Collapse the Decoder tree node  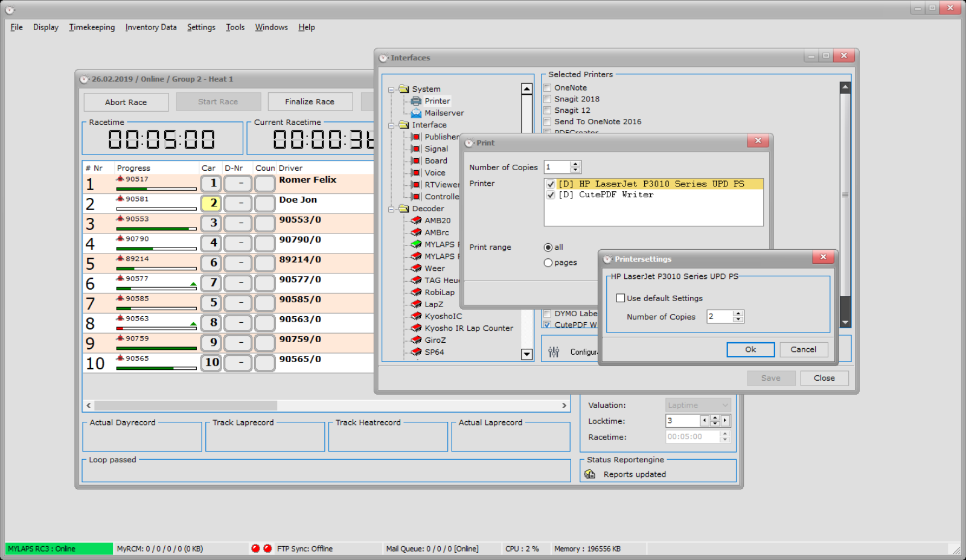pyautogui.click(x=391, y=209)
